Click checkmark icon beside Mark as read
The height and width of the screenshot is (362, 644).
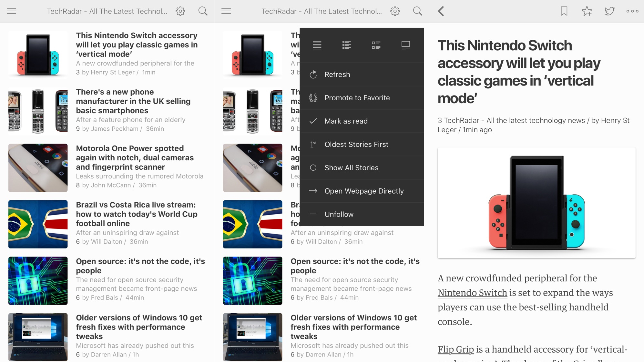coord(313,121)
